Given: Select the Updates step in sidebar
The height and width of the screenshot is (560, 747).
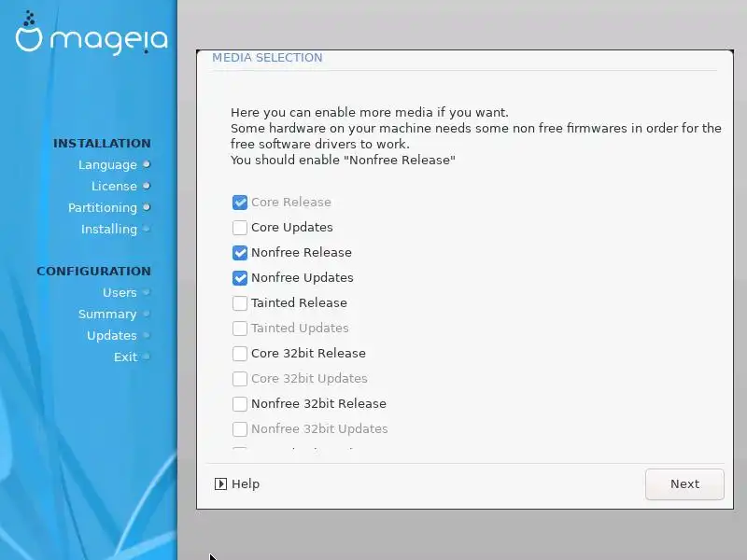Looking at the screenshot, I should tap(111, 335).
